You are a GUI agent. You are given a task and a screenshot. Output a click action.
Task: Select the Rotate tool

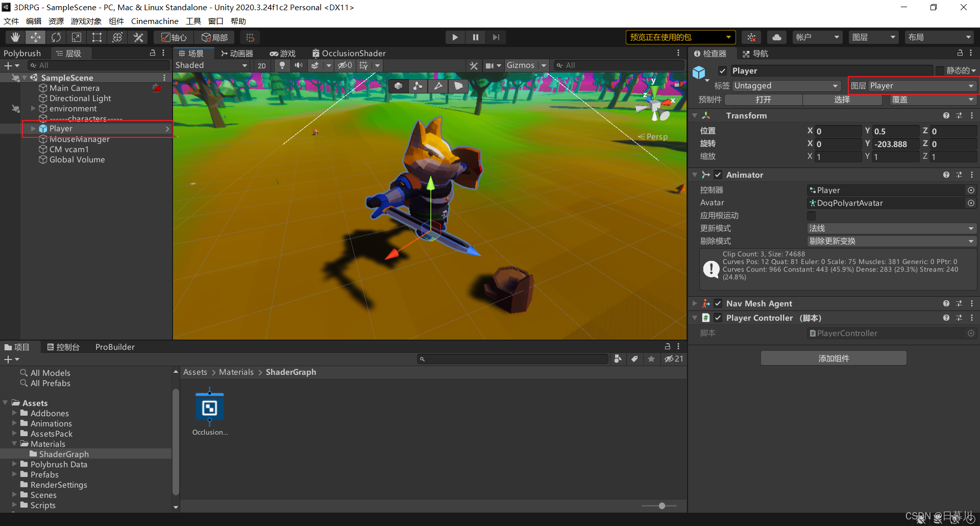coord(56,37)
